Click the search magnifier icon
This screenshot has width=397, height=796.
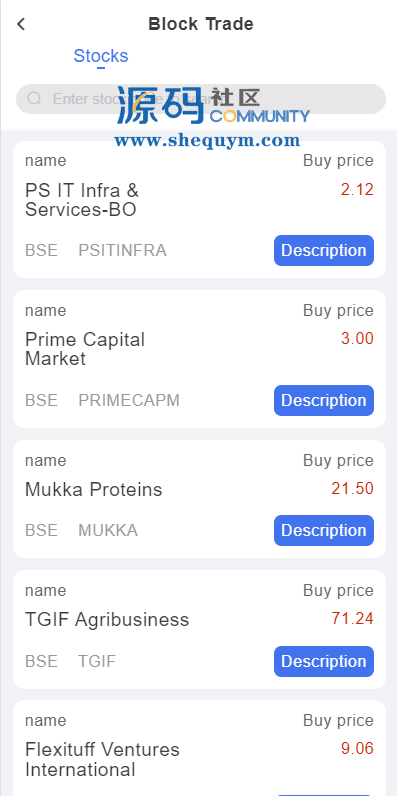coord(34,98)
